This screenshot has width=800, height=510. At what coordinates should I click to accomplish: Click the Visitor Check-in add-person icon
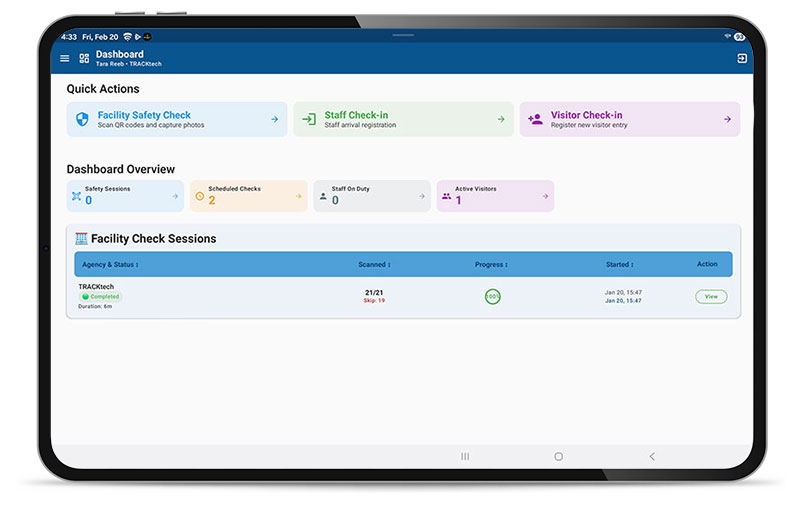pos(535,119)
